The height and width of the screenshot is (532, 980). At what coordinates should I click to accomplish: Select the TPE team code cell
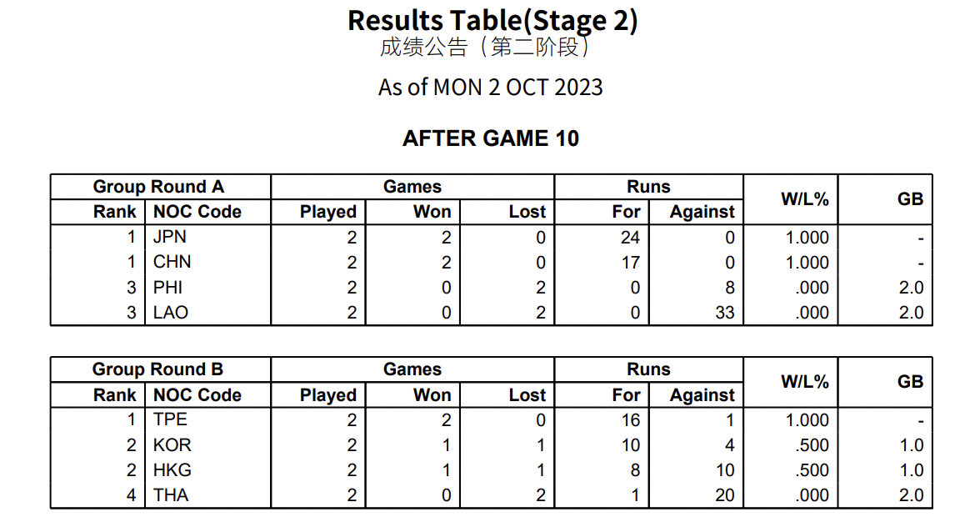170,420
